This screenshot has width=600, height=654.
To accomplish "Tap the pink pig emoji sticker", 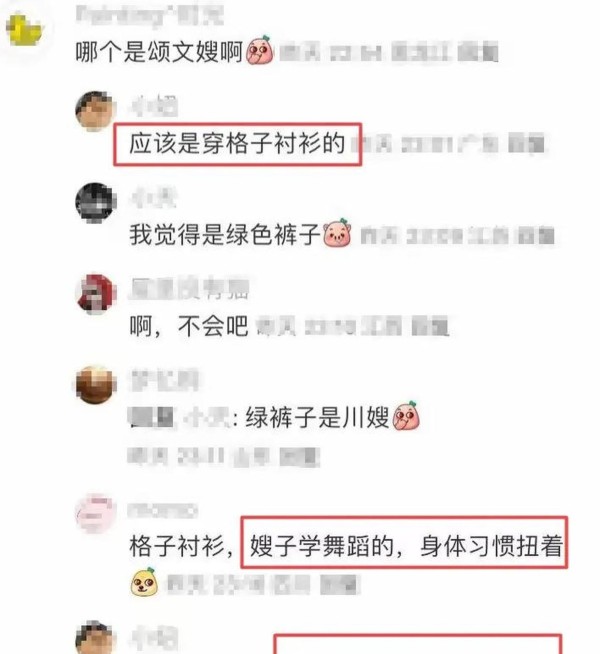I will coord(337,233).
